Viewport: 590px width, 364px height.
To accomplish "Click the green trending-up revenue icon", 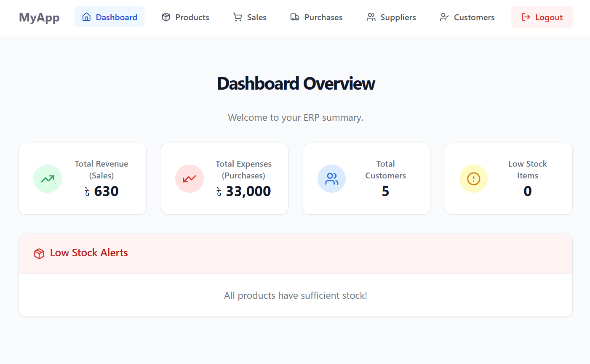I will click(x=48, y=179).
